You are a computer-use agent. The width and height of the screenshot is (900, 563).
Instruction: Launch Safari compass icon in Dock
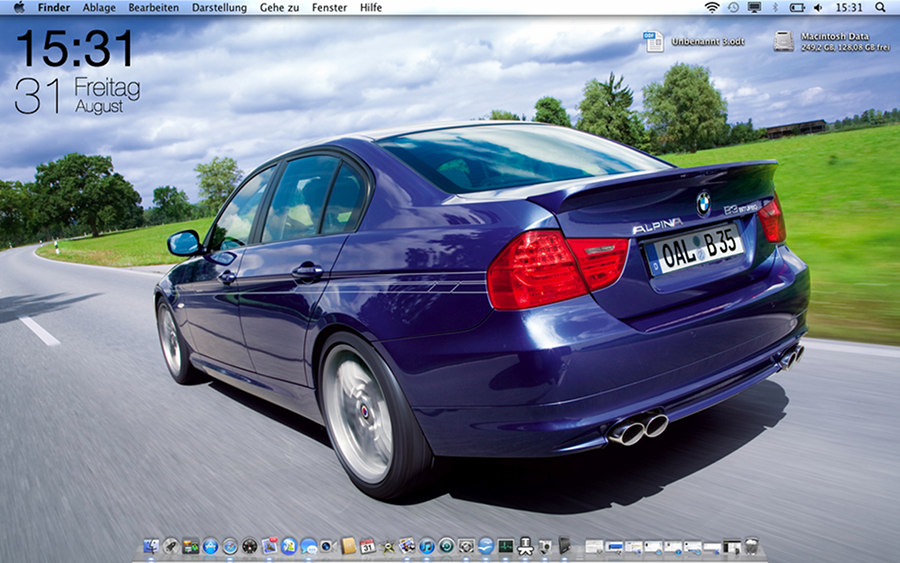tap(230, 546)
